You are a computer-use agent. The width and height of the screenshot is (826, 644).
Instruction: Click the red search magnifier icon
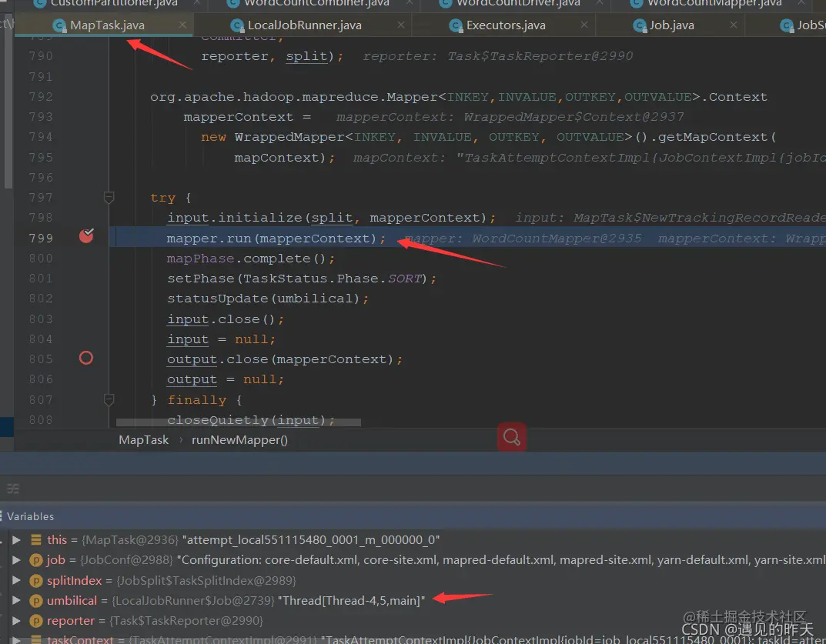[511, 436]
